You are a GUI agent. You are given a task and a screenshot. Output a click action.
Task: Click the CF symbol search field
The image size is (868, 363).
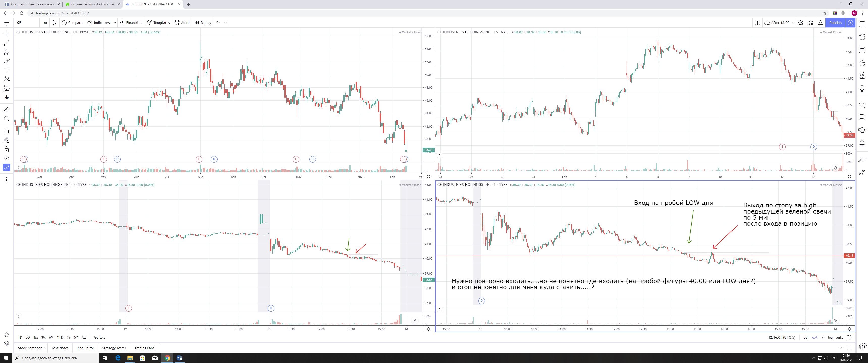coord(27,22)
